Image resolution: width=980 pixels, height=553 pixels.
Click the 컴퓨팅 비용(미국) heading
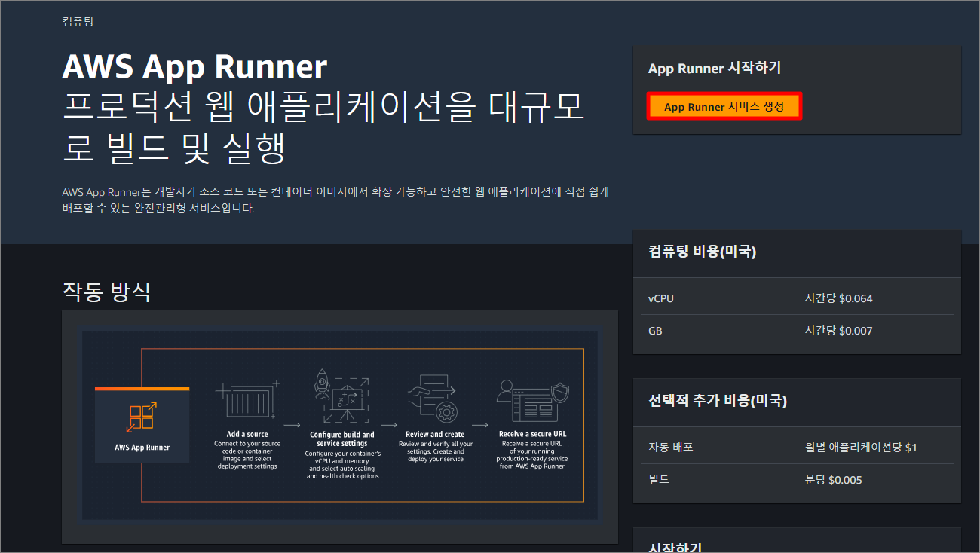tap(702, 252)
